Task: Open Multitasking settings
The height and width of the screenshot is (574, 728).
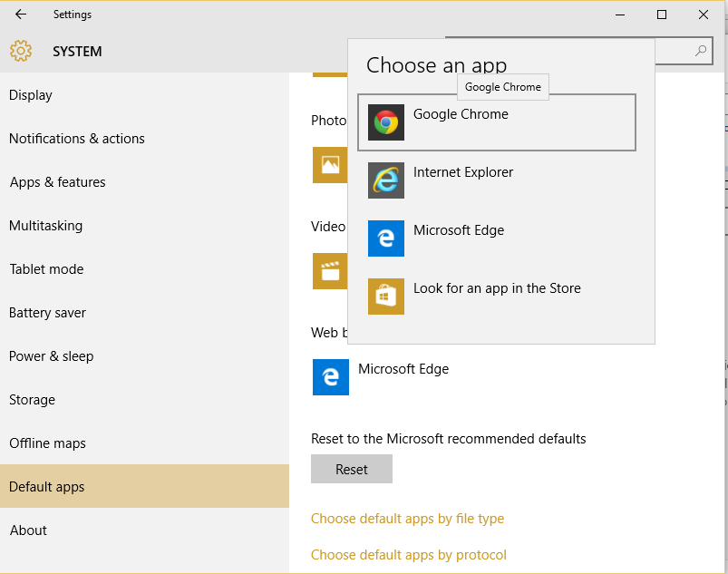Action: pos(144,226)
